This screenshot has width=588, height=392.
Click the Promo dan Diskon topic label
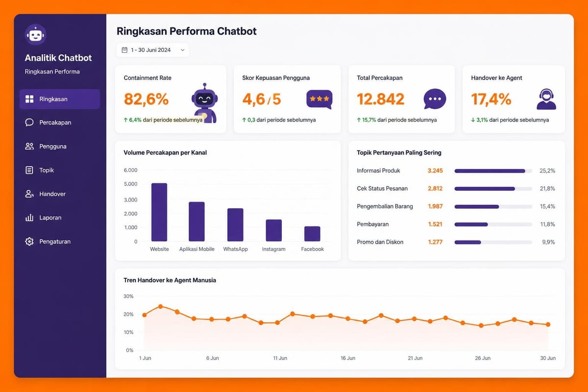(380, 242)
